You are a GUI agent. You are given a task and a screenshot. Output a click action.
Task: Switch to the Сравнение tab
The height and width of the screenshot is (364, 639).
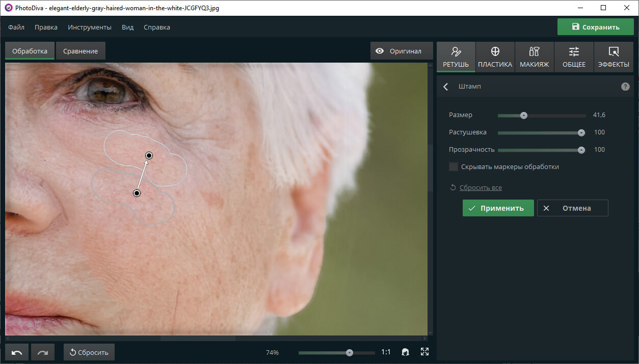tap(81, 51)
